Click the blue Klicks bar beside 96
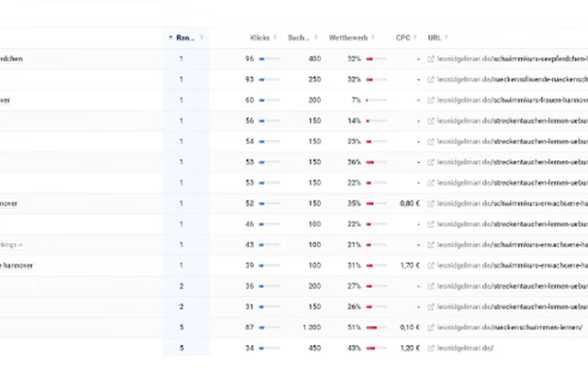This screenshot has width=588, height=368. (269, 59)
